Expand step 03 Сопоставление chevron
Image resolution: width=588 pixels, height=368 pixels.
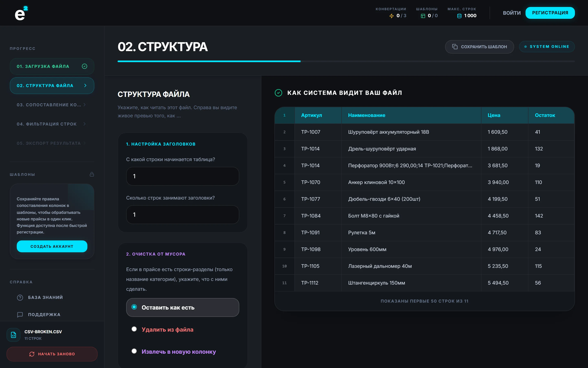[85, 105]
